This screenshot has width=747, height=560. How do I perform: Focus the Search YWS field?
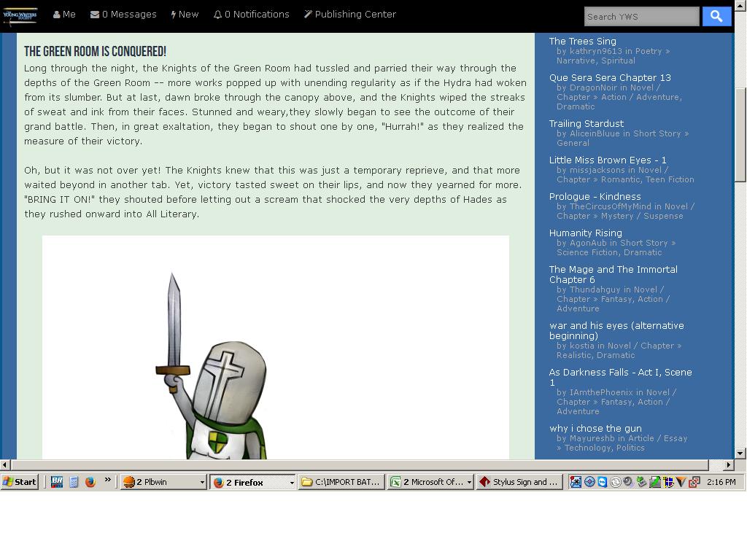click(x=641, y=17)
